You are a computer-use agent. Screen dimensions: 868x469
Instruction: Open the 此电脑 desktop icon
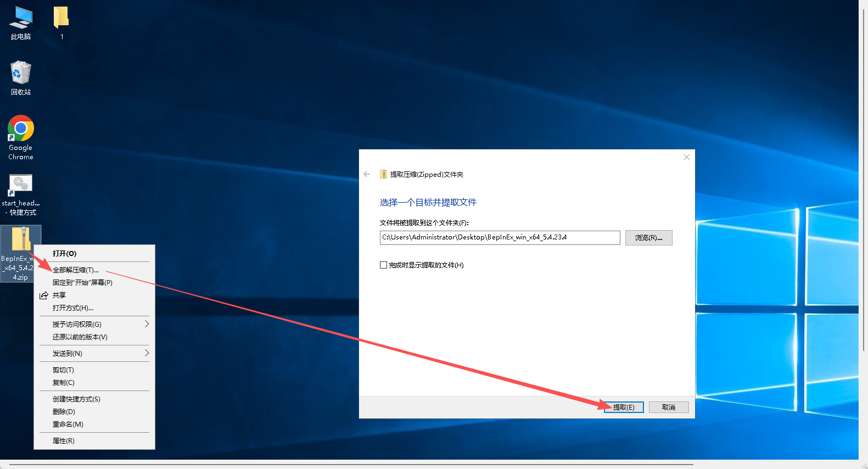pos(21,19)
